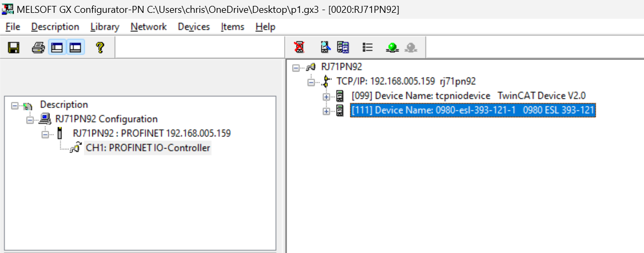The image size is (644, 253).
Task: Open the Help menu
Action: point(265,27)
